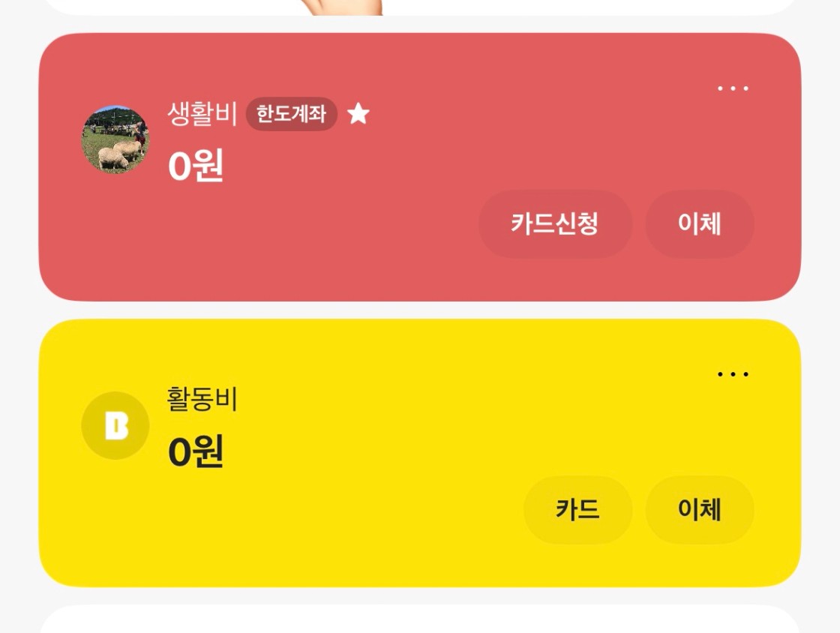The width and height of the screenshot is (840, 633).
Task: Open more options on the 활동비 card
Action: point(733,373)
